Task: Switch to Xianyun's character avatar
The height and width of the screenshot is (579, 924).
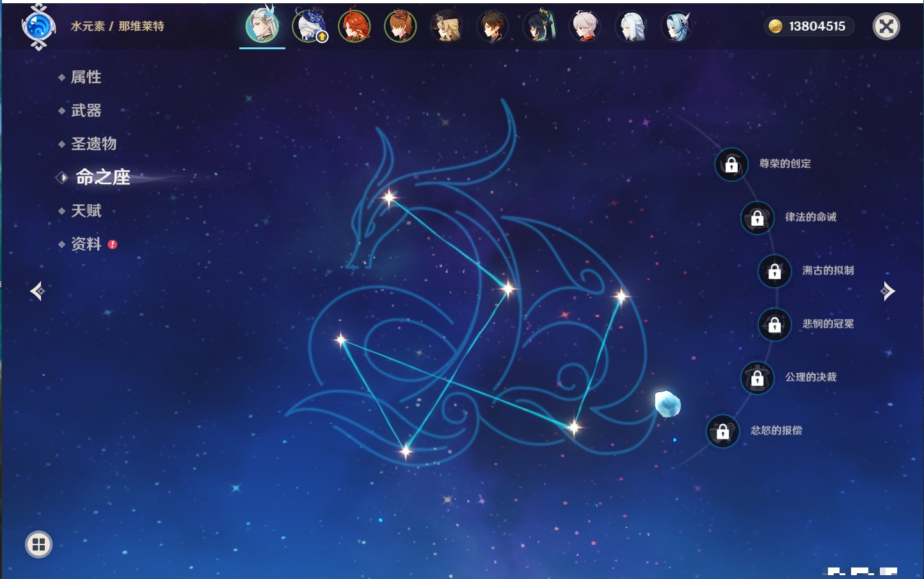Action: coord(539,27)
